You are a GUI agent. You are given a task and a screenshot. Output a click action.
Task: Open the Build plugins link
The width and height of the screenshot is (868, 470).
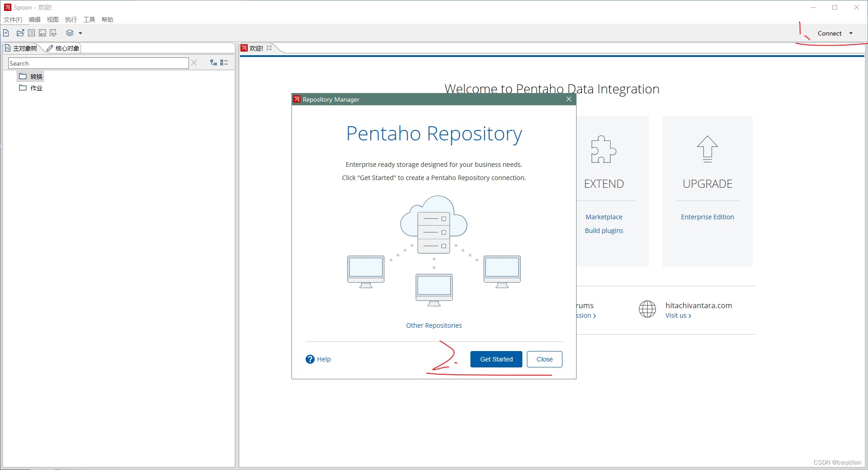point(604,231)
